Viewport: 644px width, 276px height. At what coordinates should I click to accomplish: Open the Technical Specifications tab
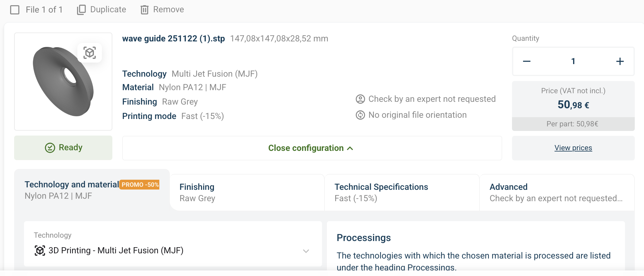point(402,193)
